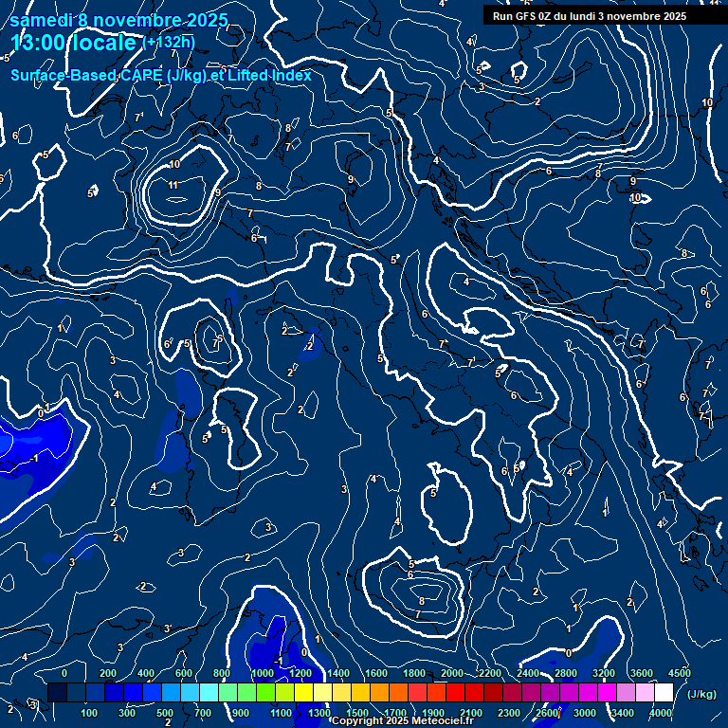This screenshot has width=728, height=728.
Task: Click the '2000' legend label
Action: point(452,673)
